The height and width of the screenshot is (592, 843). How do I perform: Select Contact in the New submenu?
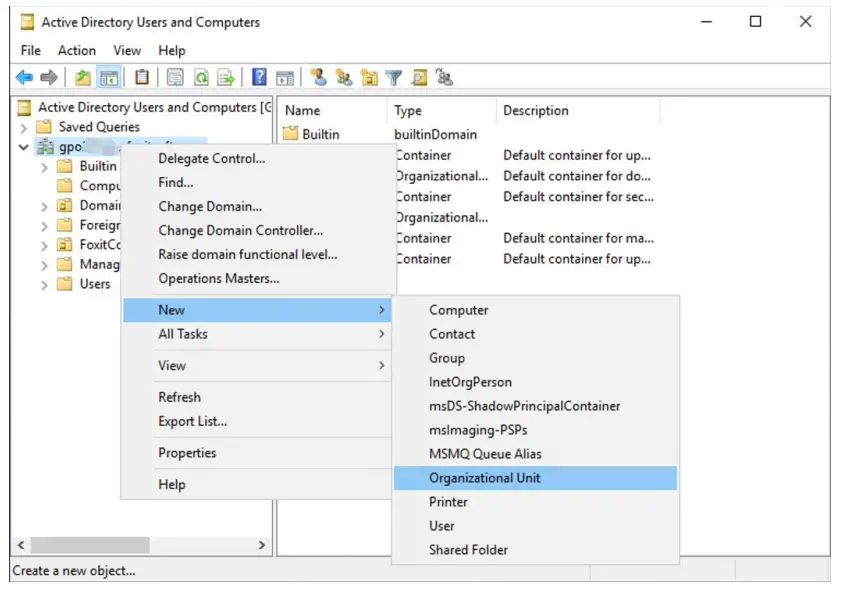(x=455, y=334)
